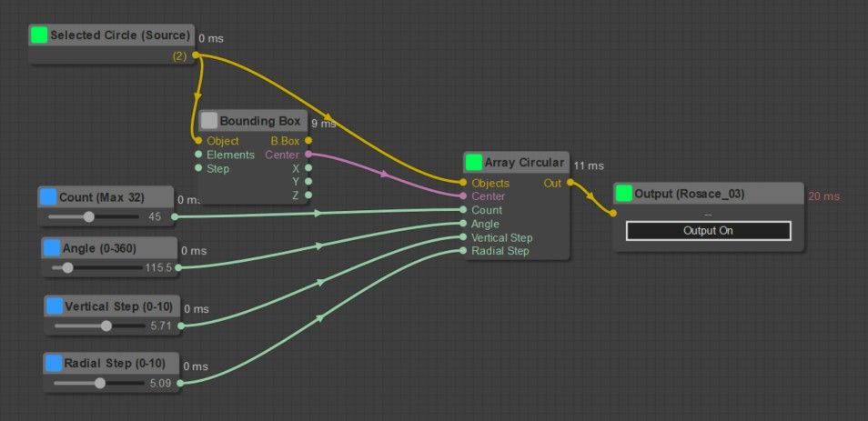Click the Output node input socket
Viewport: 868px width, 421px height.
point(613,214)
